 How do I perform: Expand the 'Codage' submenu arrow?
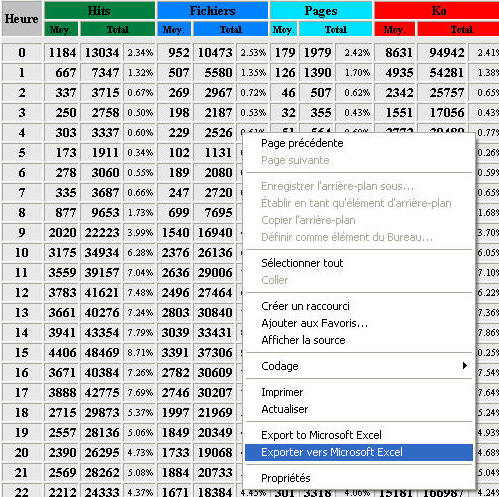pyautogui.click(x=465, y=366)
